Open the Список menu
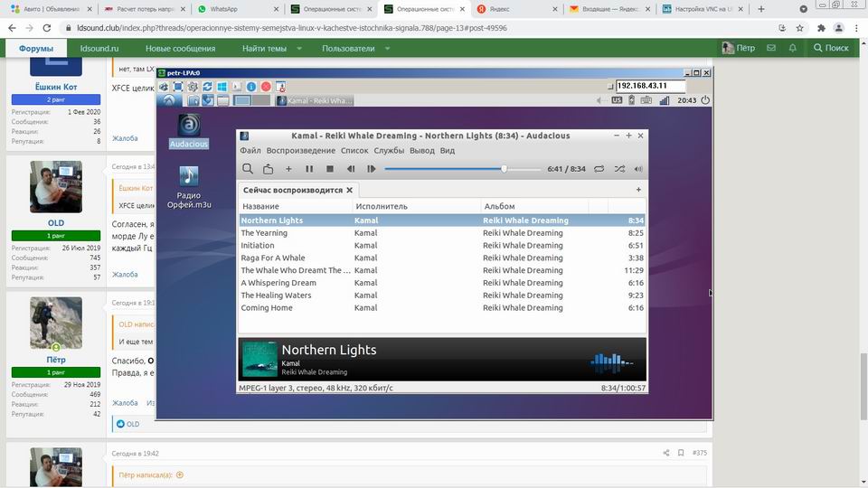868x488 pixels. [x=354, y=151]
